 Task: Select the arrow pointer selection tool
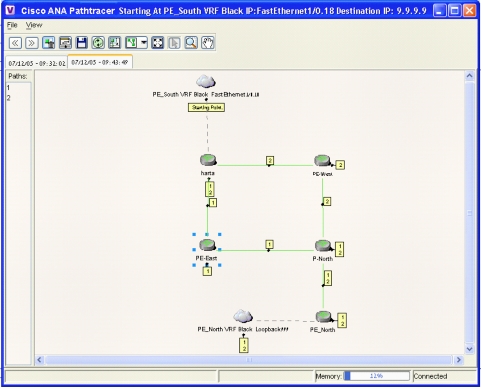tap(174, 43)
